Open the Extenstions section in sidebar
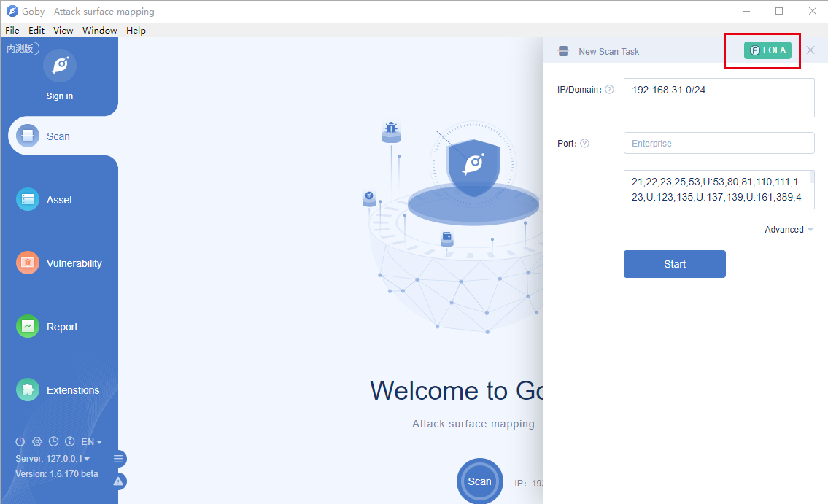The image size is (828, 504). [x=58, y=389]
